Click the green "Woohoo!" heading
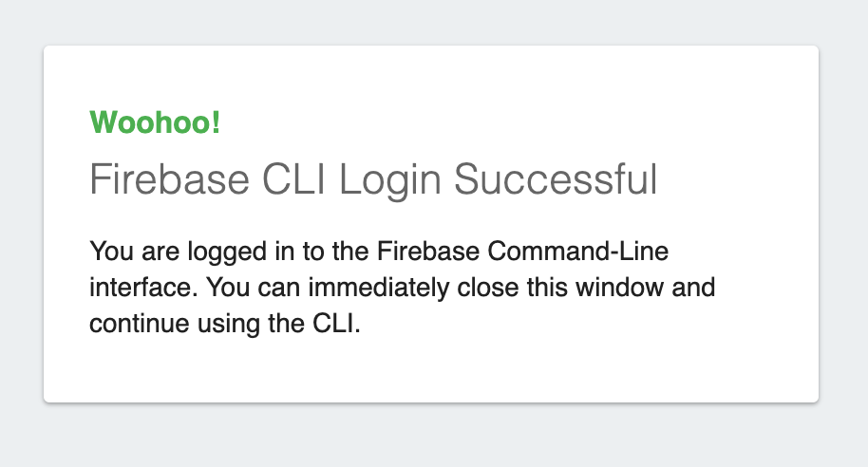 coord(155,122)
